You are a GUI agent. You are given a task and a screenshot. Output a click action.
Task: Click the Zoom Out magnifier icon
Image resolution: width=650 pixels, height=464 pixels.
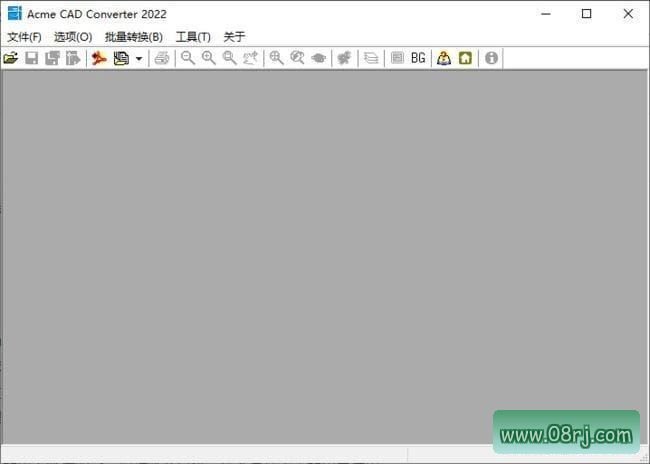click(x=188, y=58)
